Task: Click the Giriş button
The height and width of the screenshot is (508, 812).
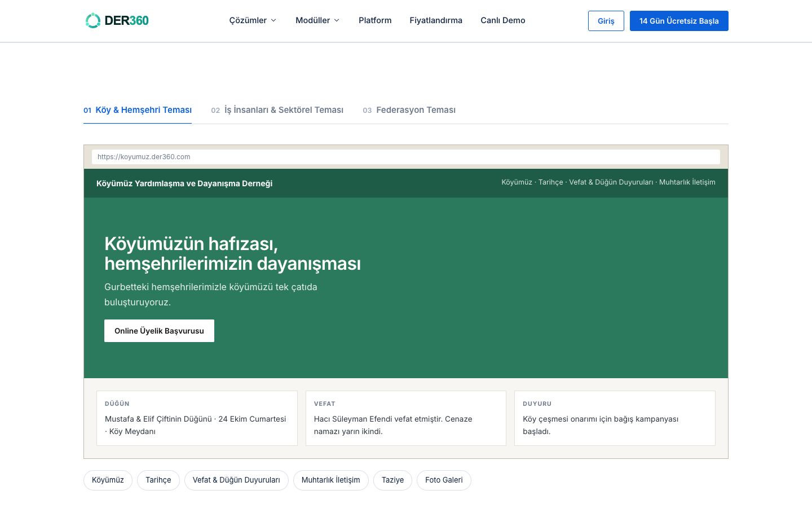Action: pyautogui.click(x=606, y=21)
